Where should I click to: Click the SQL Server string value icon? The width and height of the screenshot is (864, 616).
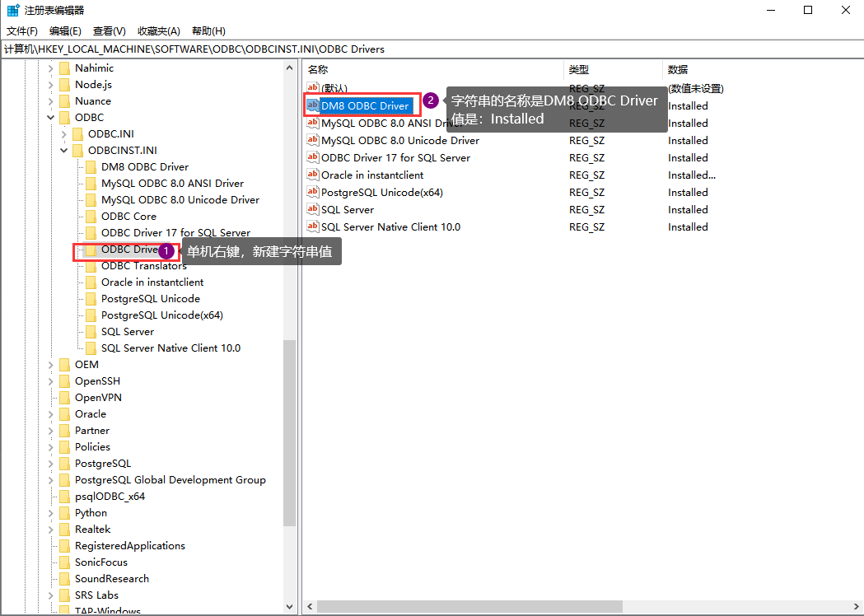pyautogui.click(x=312, y=209)
